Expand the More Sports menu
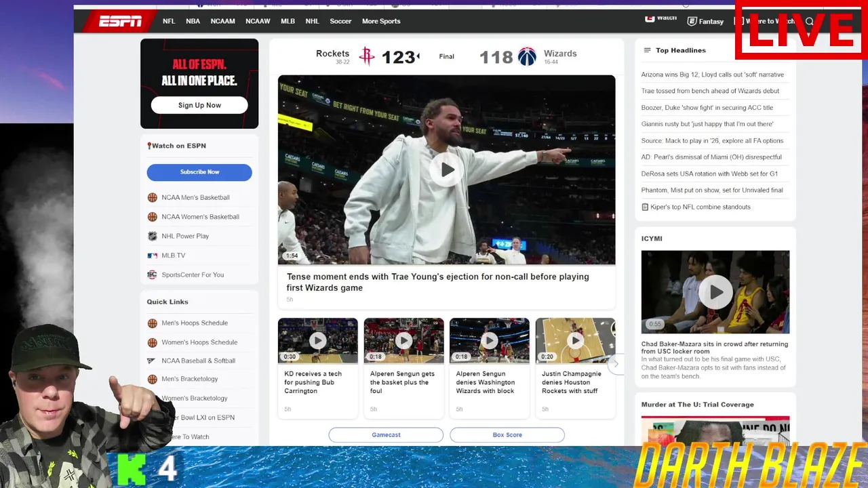This screenshot has width=868, height=488. 381,21
